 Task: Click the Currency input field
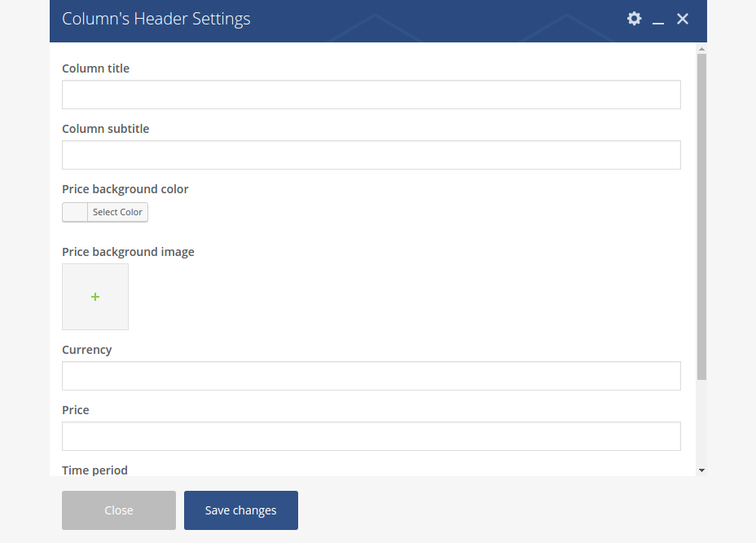371,376
